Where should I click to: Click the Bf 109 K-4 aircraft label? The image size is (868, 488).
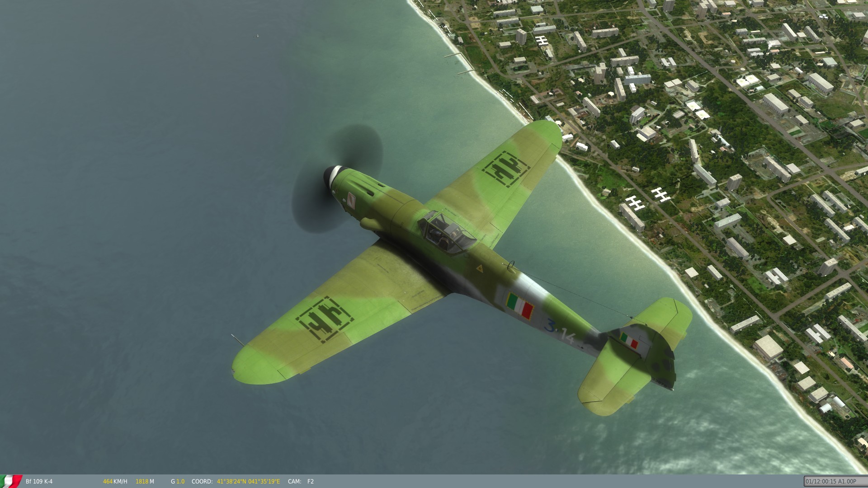click(39, 482)
